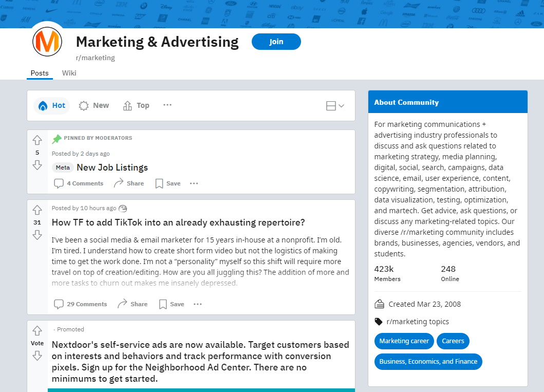544x392 pixels.
Task: Click the community avatar logo
Action: (47, 42)
